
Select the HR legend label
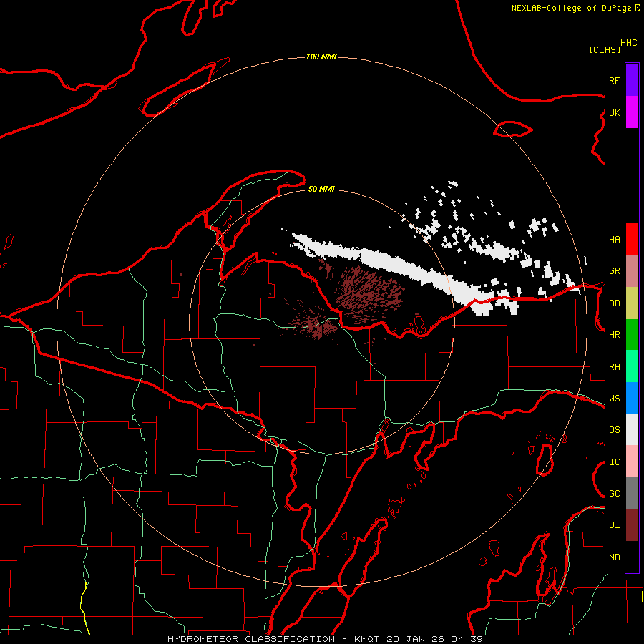(x=614, y=335)
